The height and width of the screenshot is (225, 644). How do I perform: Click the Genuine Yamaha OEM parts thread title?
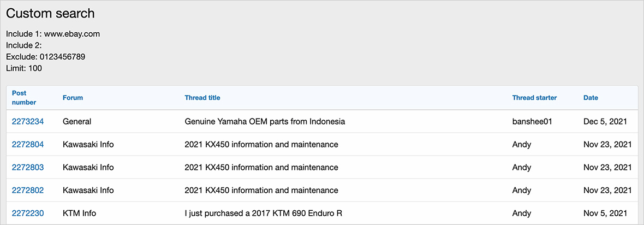coord(265,122)
